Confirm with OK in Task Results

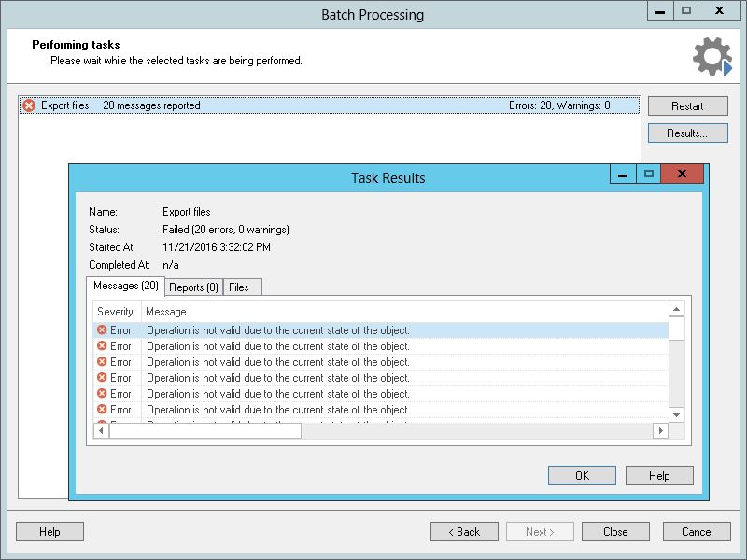click(x=581, y=475)
